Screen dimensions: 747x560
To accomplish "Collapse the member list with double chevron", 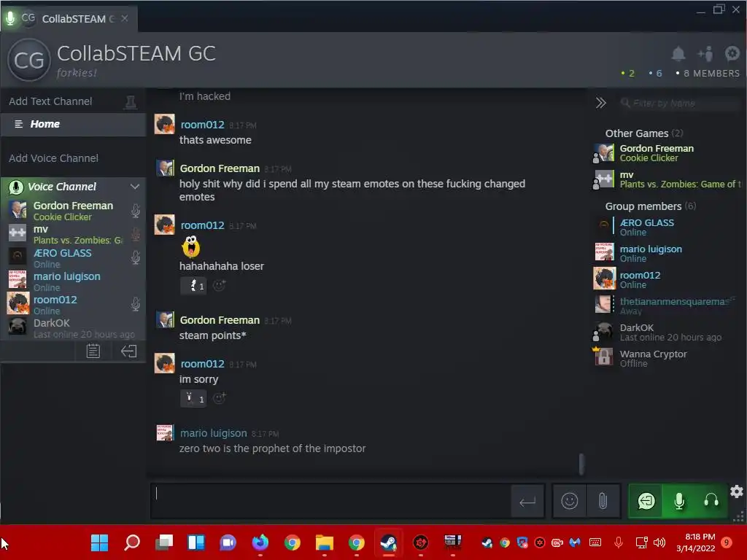I will click(x=601, y=103).
